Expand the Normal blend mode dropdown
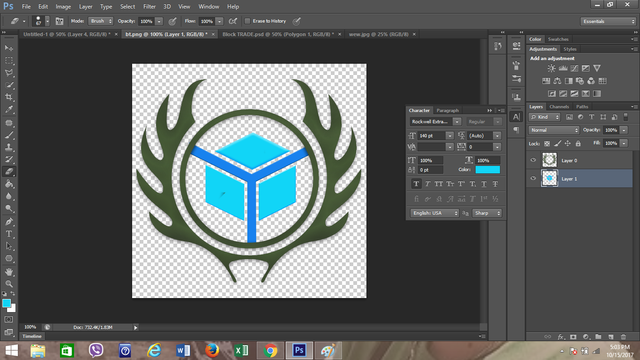This screenshot has width=640, height=360. pos(554,130)
